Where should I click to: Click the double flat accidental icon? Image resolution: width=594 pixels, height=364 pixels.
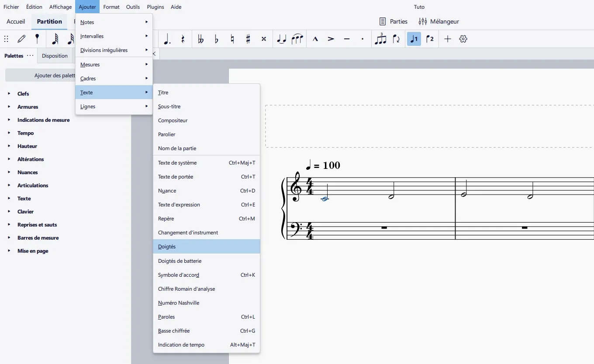point(200,39)
